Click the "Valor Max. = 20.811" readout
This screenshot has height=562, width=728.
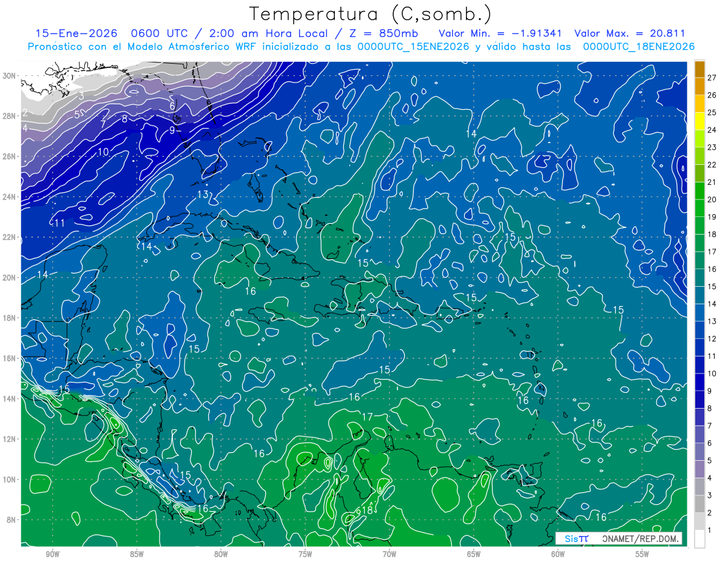[x=630, y=34]
